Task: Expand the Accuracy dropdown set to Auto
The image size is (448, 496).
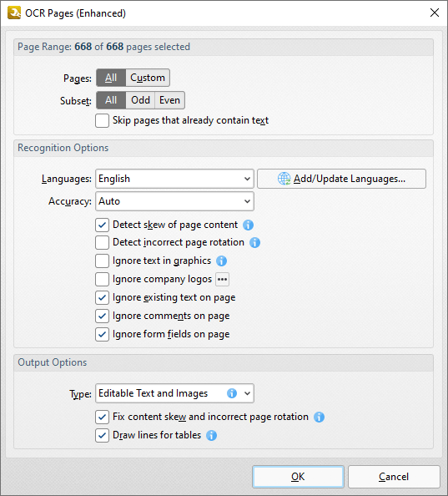Action: [x=174, y=201]
